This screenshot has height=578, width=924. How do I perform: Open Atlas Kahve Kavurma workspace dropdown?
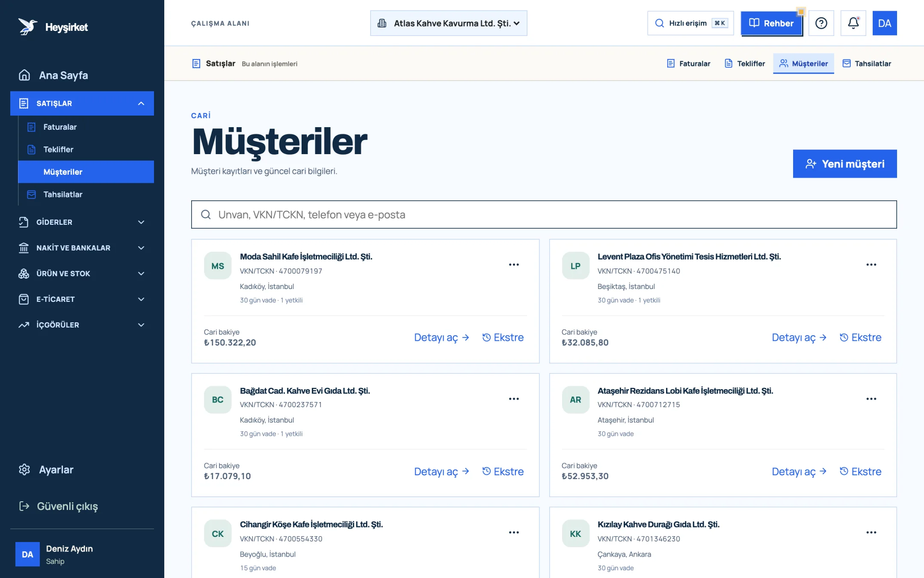448,23
